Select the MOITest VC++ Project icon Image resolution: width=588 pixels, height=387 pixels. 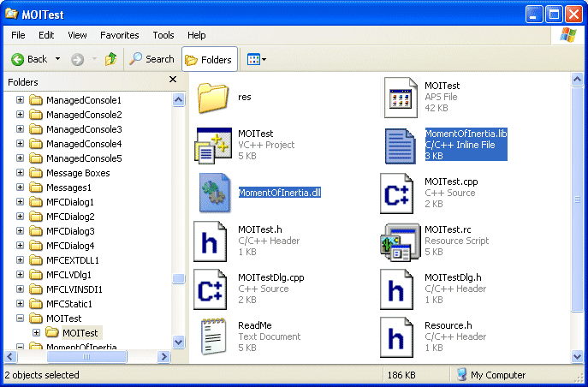pyautogui.click(x=213, y=146)
